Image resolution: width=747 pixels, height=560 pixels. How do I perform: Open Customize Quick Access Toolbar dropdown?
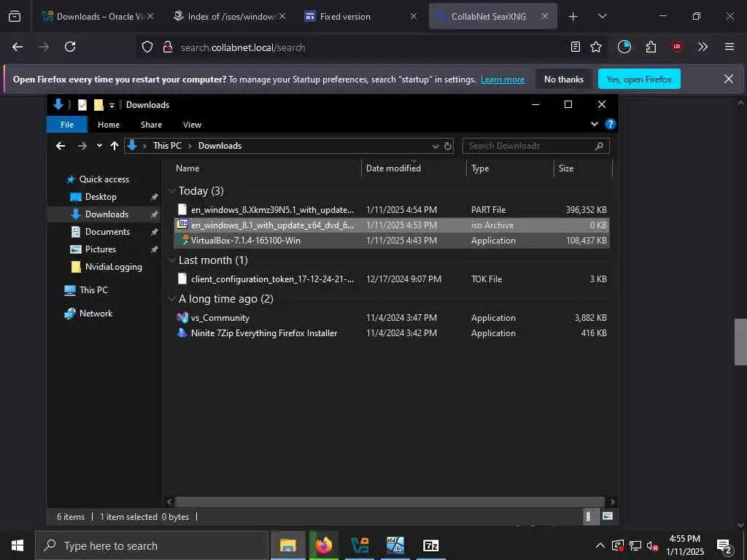pyautogui.click(x=112, y=105)
